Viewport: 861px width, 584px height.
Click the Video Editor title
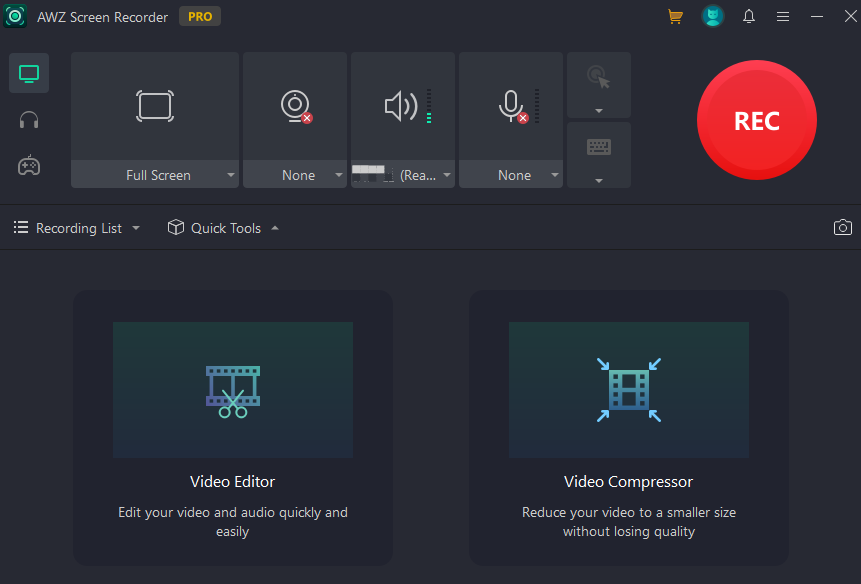pyautogui.click(x=233, y=481)
